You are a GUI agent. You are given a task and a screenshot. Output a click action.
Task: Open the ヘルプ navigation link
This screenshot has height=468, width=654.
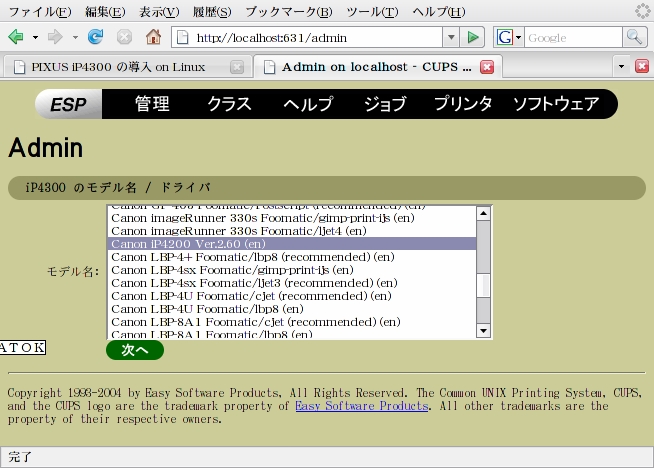pyautogui.click(x=308, y=104)
